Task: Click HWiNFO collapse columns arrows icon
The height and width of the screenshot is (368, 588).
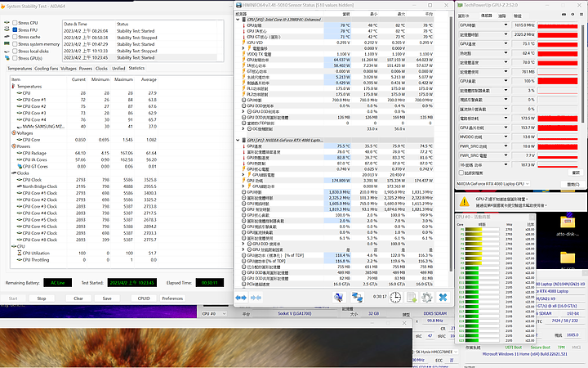Action: click(256, 298)
